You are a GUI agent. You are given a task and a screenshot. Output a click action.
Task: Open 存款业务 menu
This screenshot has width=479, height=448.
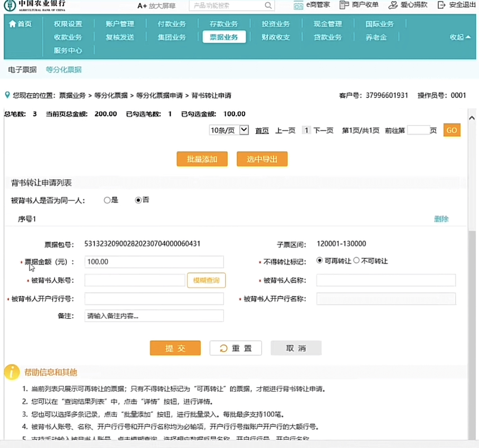[x=223, y=24]
